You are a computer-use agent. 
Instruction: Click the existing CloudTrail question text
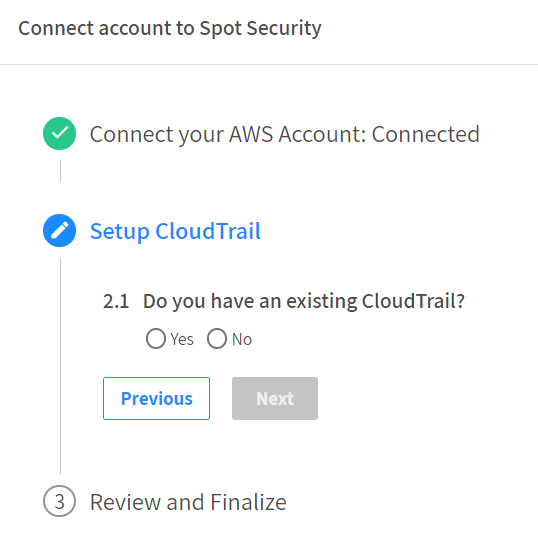coord(304,301)
